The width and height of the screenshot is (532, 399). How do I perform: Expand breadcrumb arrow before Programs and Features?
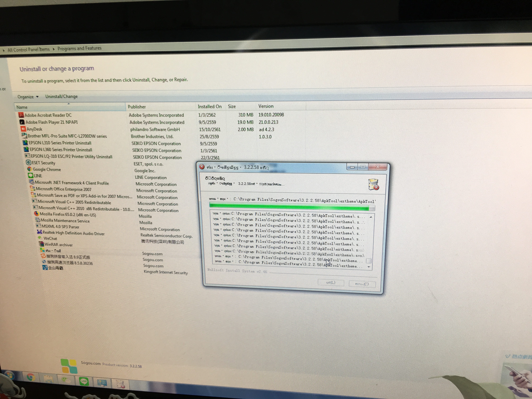(x=53, y=49)
